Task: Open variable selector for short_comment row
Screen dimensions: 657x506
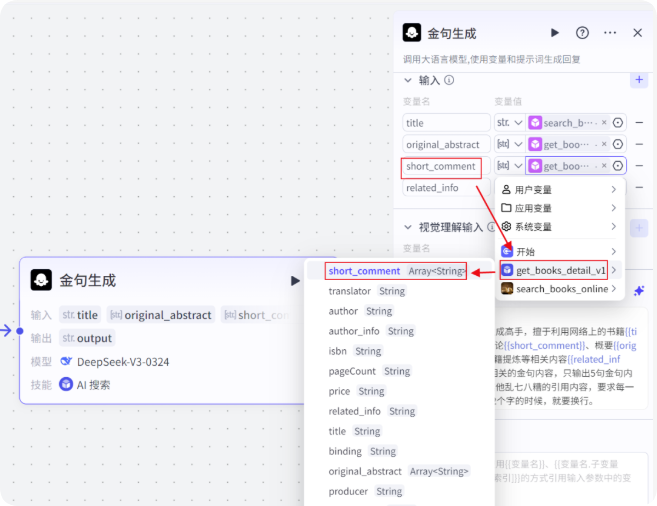Action: coord(618,166)
